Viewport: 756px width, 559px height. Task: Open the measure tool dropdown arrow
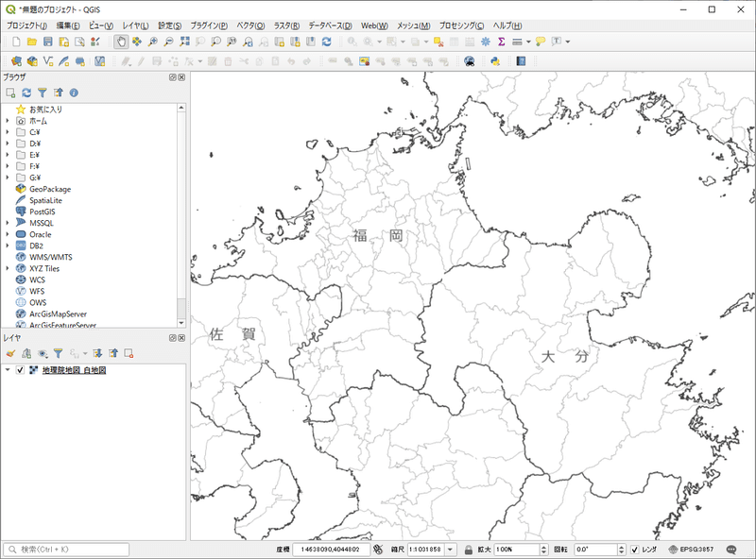pos(528,42)
